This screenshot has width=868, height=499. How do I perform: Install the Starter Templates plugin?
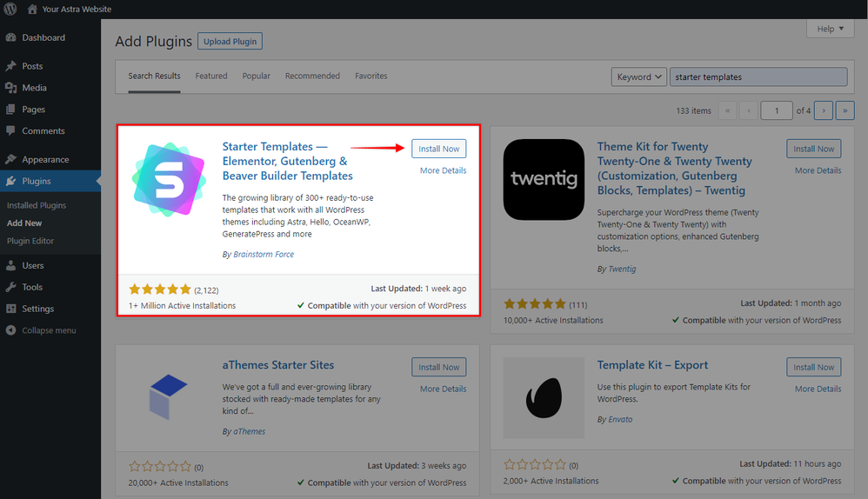(x=438, y=149)
